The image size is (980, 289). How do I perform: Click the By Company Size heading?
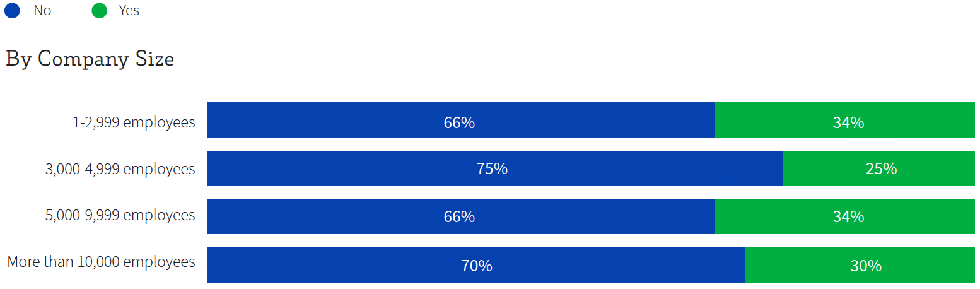[90, 59]
